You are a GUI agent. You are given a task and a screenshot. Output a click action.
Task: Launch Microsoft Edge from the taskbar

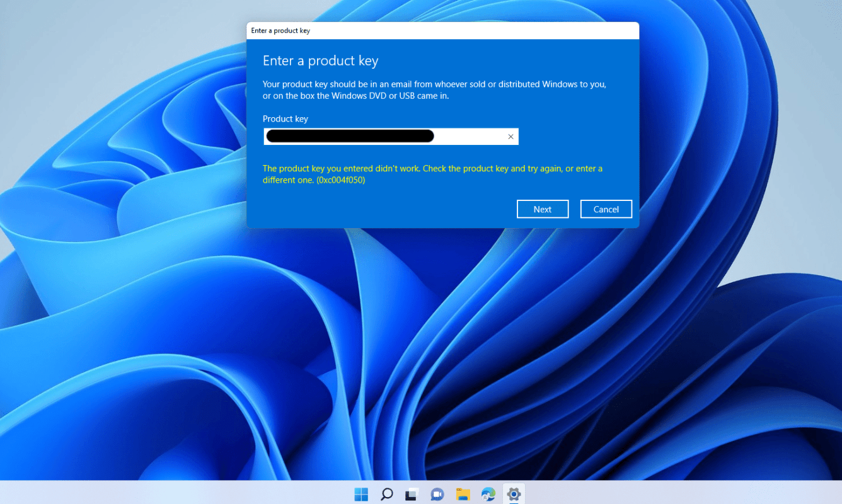(x=488, y=495)
